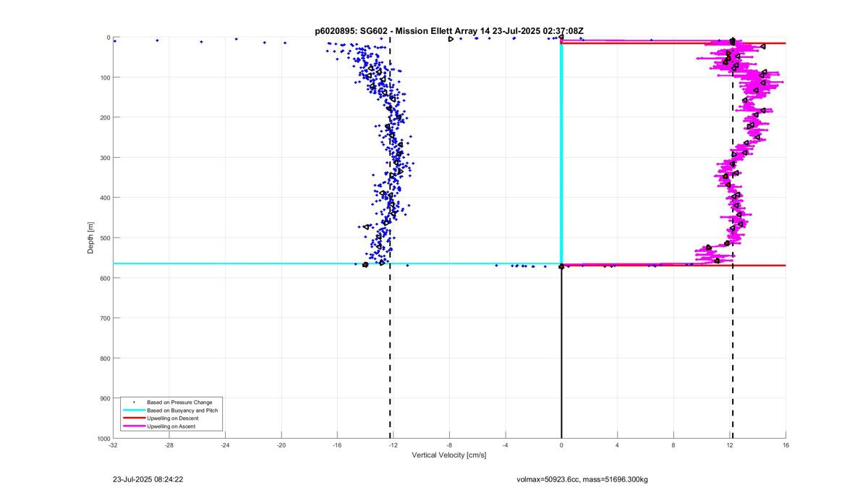Click the magenta line sample in the legend
The image size is (868, 493).
coord(134,426)
